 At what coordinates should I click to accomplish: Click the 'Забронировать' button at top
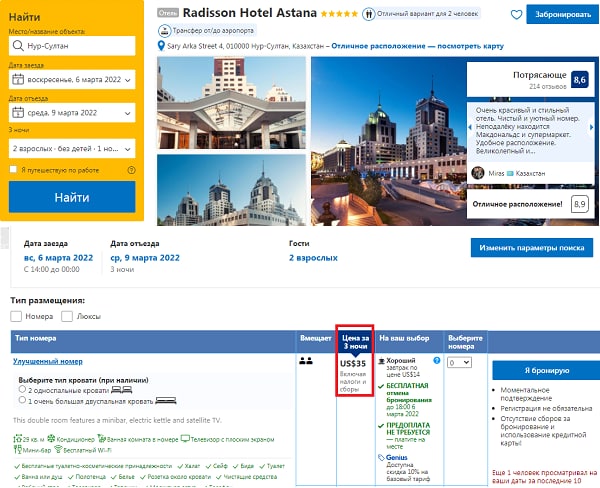coord(563,15)
